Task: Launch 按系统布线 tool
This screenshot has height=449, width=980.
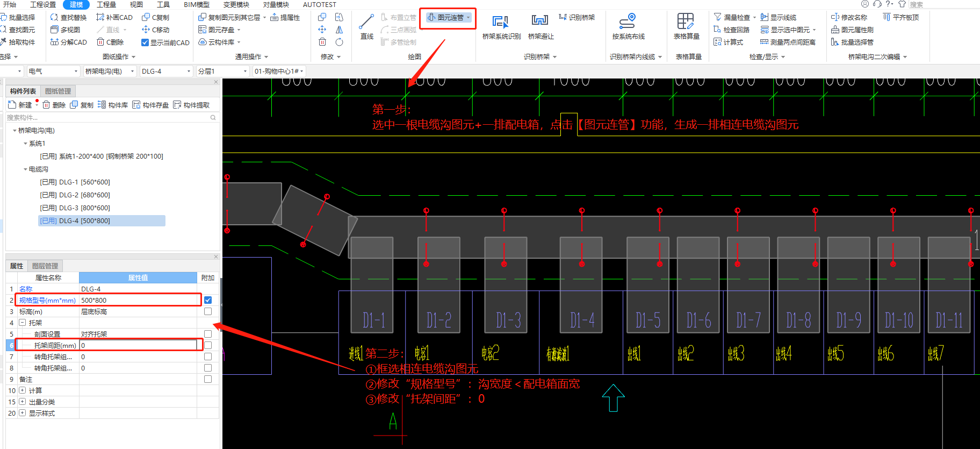Action: click(x=628, y=26)
